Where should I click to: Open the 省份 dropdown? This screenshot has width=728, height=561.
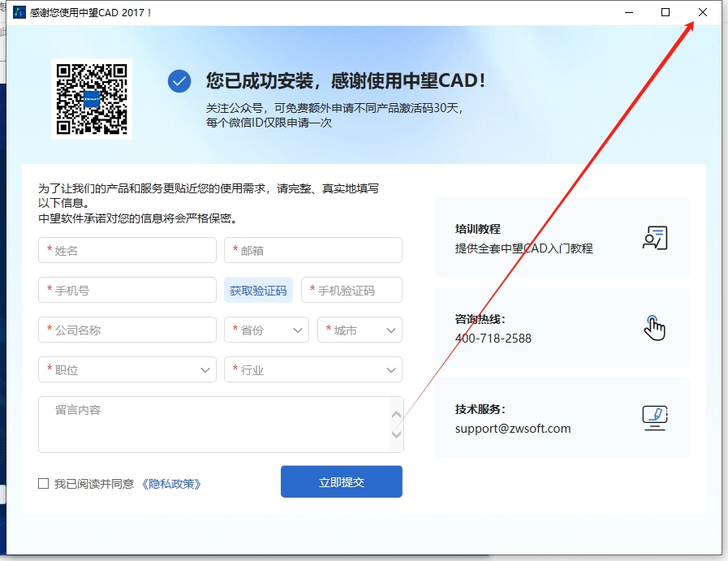pyautogui.click(x=266, y=330)
